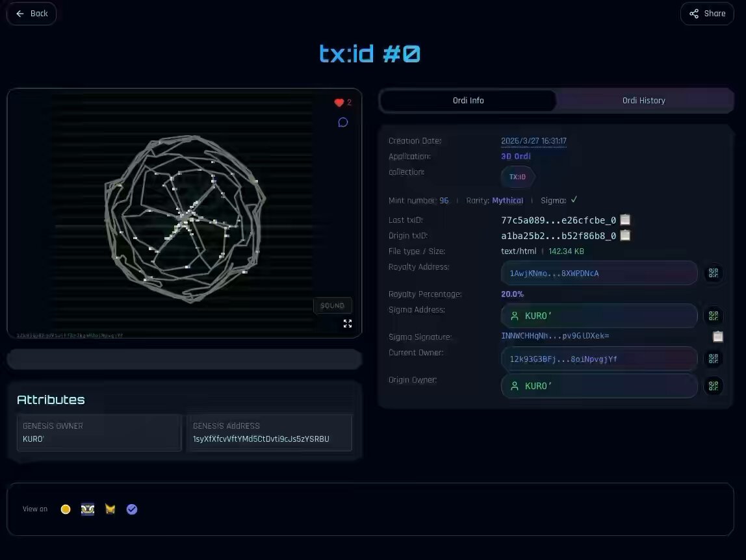Open the KURO' Sigma Address profile
Viewport: 746px width, 560px height.
tap(599, 316)
